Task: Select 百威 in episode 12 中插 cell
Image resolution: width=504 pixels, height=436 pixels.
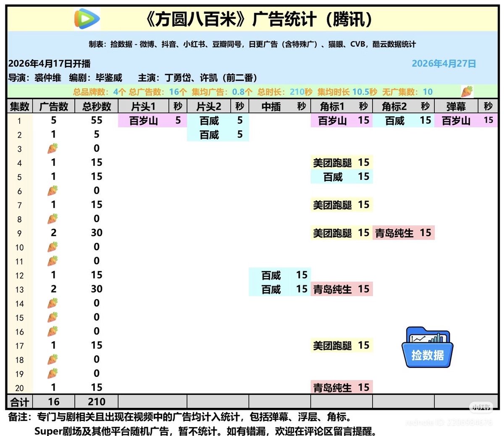Action: [271, 276]
